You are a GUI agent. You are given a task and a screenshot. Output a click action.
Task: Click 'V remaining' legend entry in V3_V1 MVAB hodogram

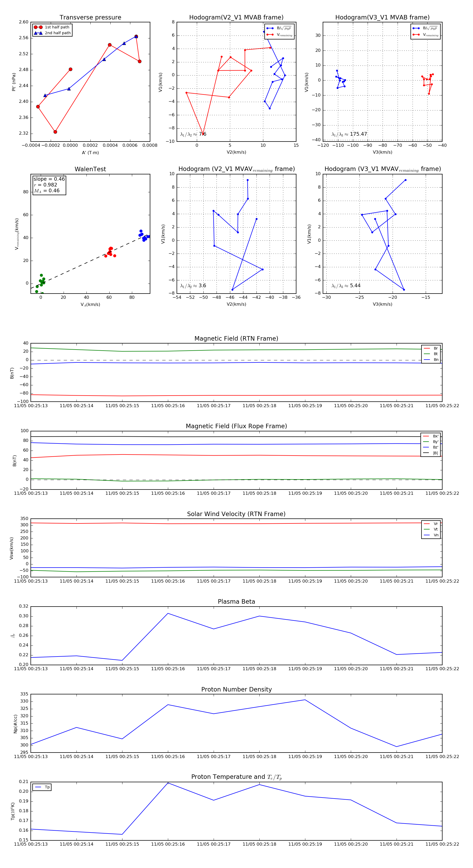pyautogui.click(x=425, y=35)
